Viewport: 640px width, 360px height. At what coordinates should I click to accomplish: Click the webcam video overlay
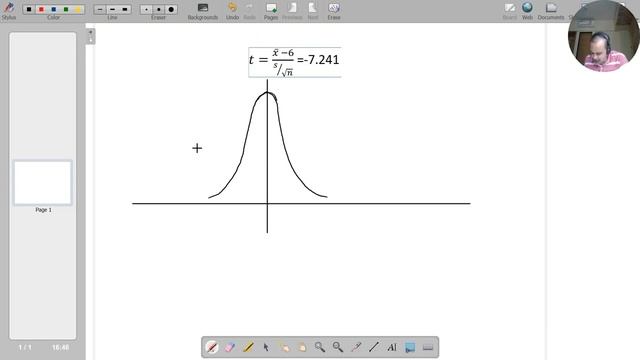[604, 36]
